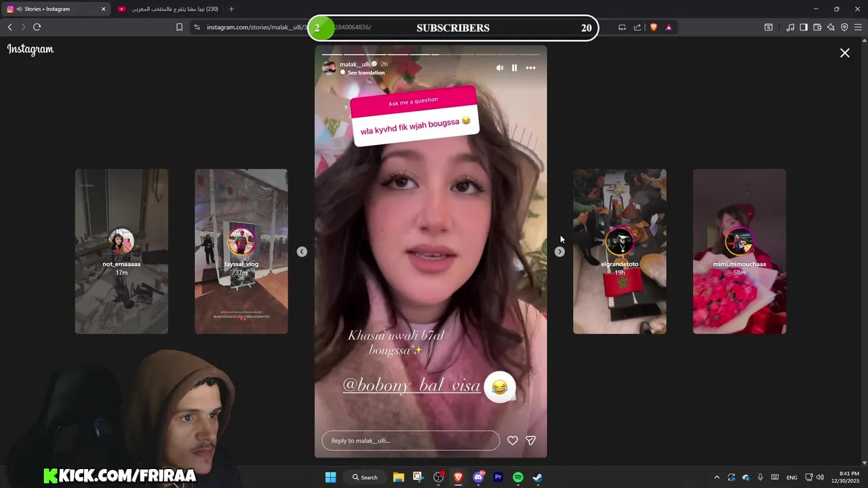Tap the laughing emoji sticker
The width and height of the screenshot is (868, 488).
[x=500, y=387]
